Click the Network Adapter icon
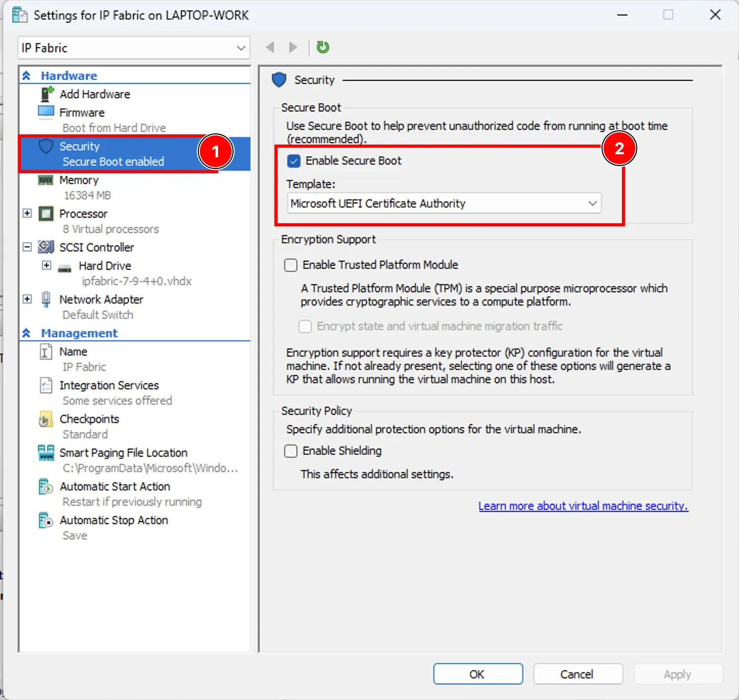739x700 pixels. [x=45, y=299]
